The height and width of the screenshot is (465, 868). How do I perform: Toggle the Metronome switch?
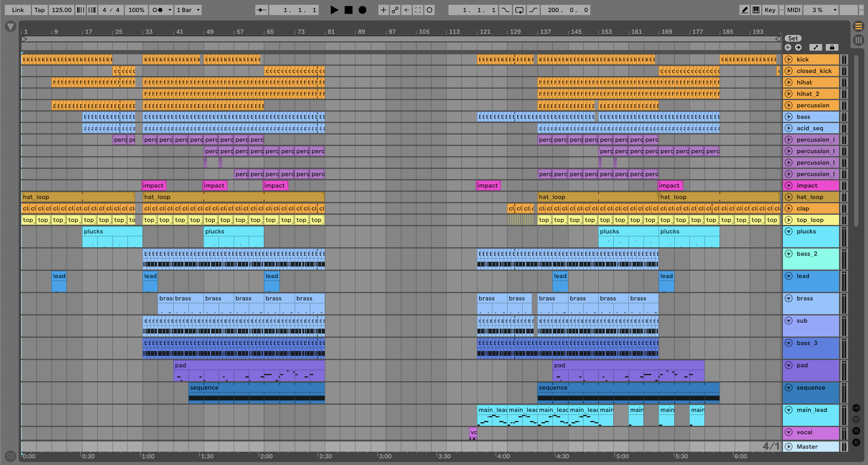tap(157, 10)
